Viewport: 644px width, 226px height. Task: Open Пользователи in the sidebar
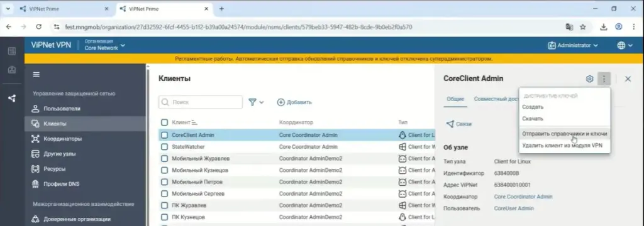(85, 109)
